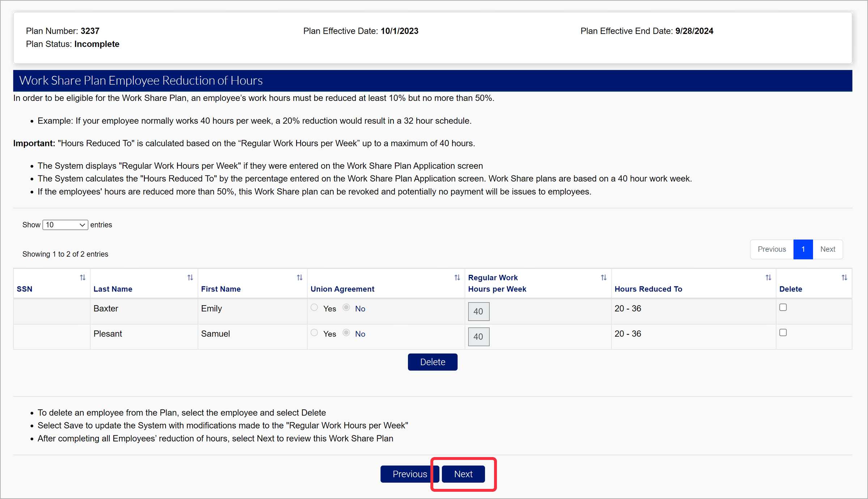Viewport: 868px width, 499px height.
Task: Click pagination Next link at top right
Action: coord(827,249)
